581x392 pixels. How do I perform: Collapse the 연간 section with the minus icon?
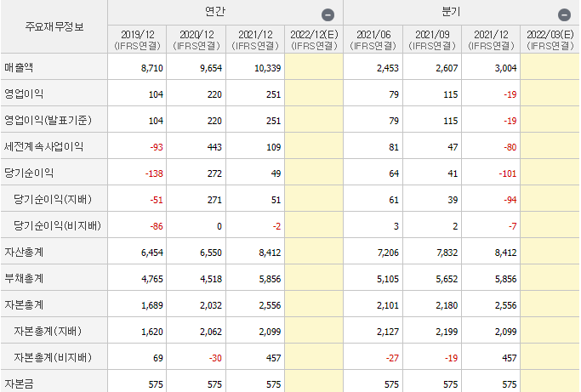coord(328,14)
